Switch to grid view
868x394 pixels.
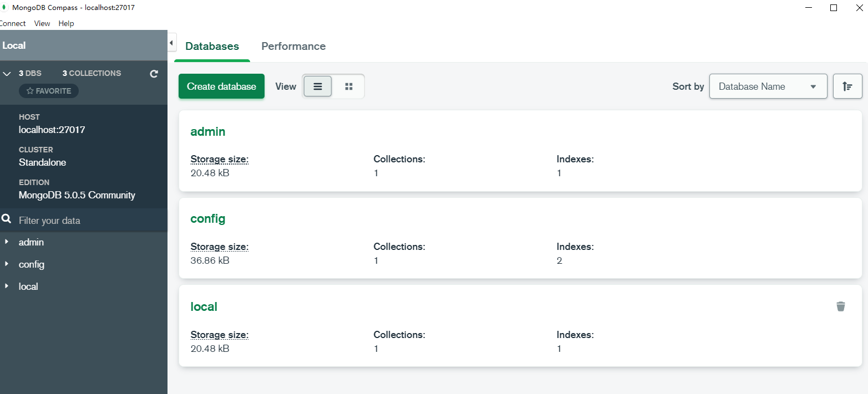[349, 86]
